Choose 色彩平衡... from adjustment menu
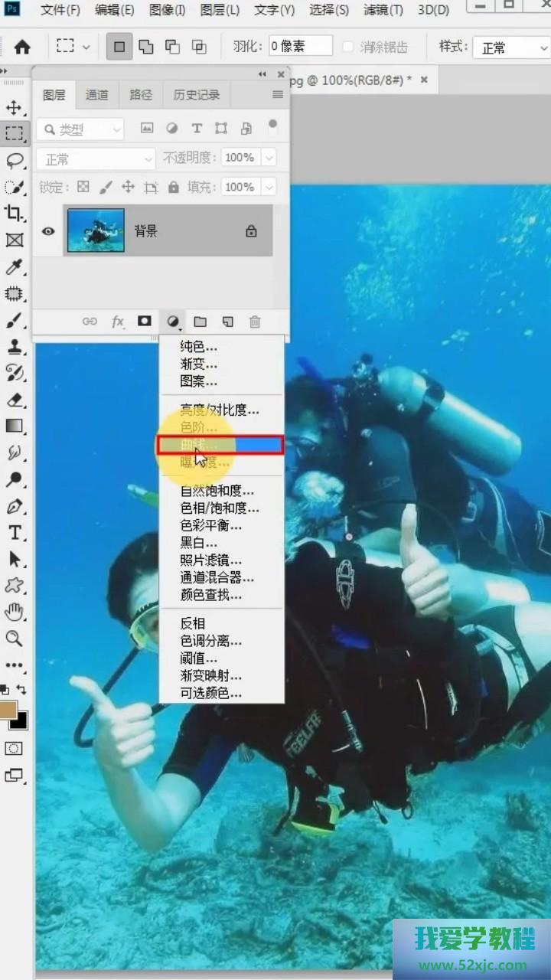 click(211, 525)
